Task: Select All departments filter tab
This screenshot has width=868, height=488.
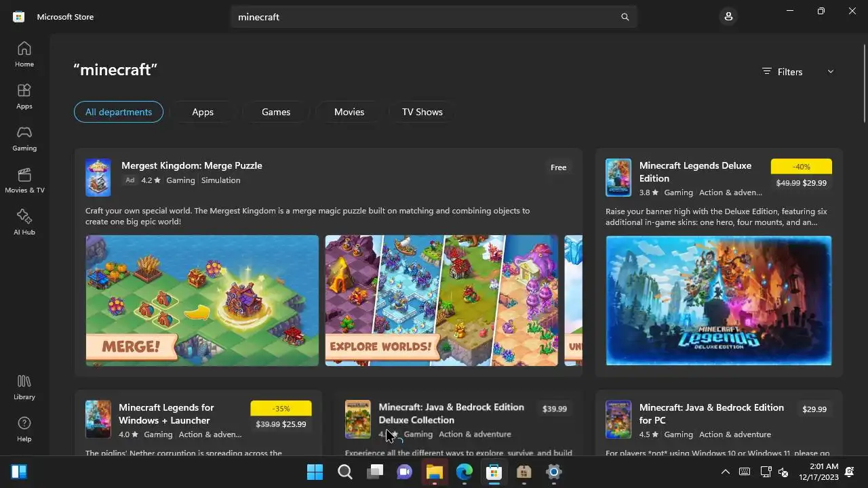Action: coord(119,112)
